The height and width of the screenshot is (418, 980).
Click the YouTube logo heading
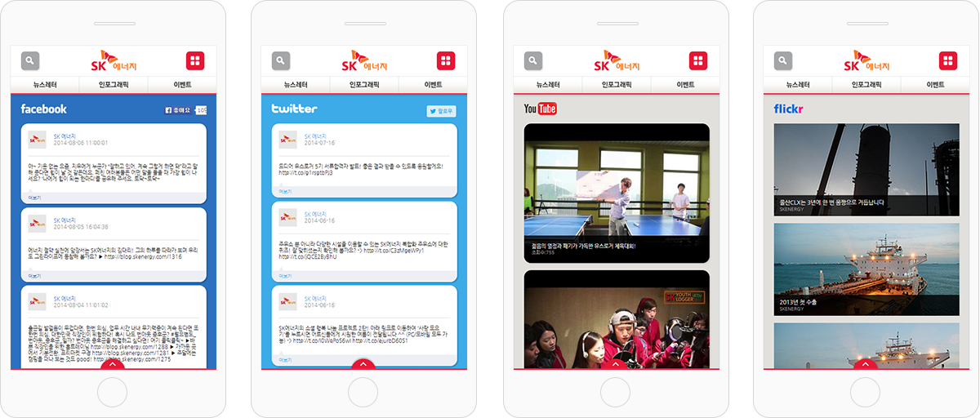click(x=540, y=109)
